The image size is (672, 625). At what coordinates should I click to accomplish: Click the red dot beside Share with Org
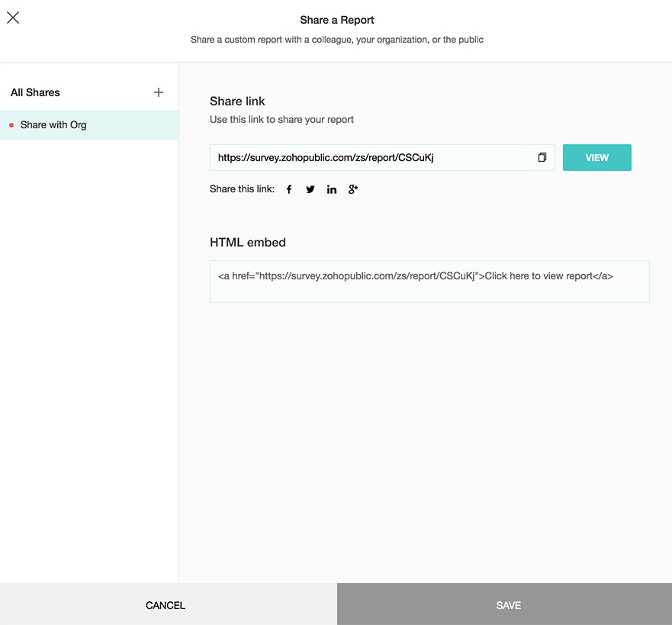pos(11,125)
